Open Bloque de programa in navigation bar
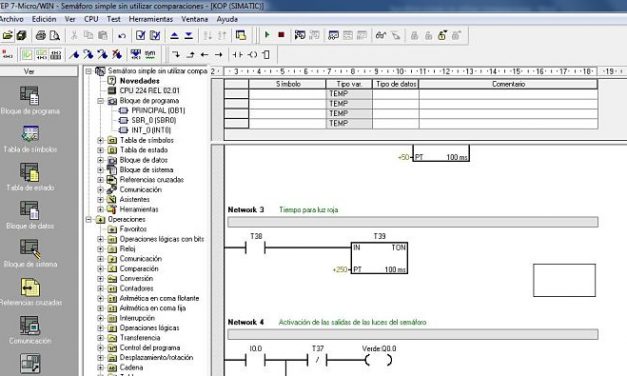Image resolution: width=627 pixels, height=376 pixels. [x=30, y=101]
